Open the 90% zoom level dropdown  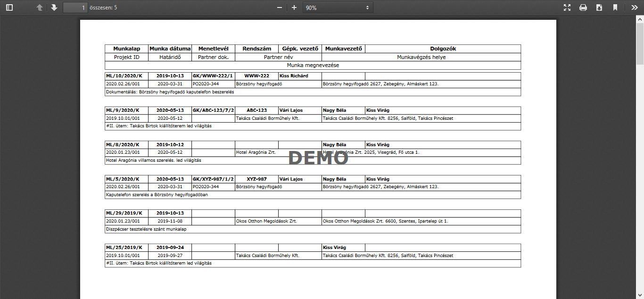338,8
